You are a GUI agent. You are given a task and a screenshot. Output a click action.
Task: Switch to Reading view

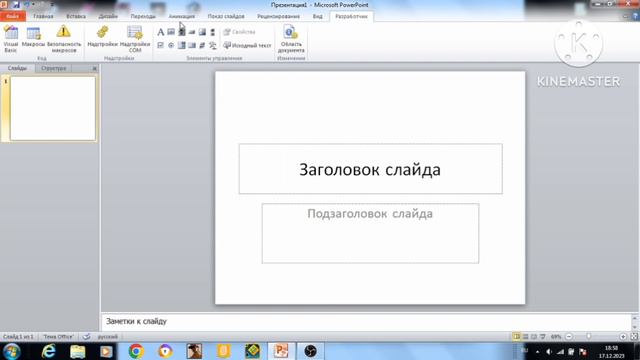tap(534, 337)
